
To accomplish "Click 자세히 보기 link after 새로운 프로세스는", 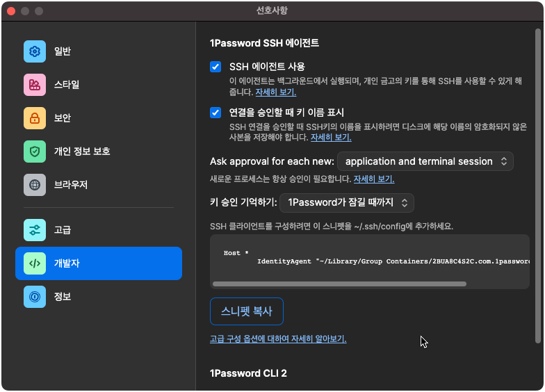I will [374, 179].
